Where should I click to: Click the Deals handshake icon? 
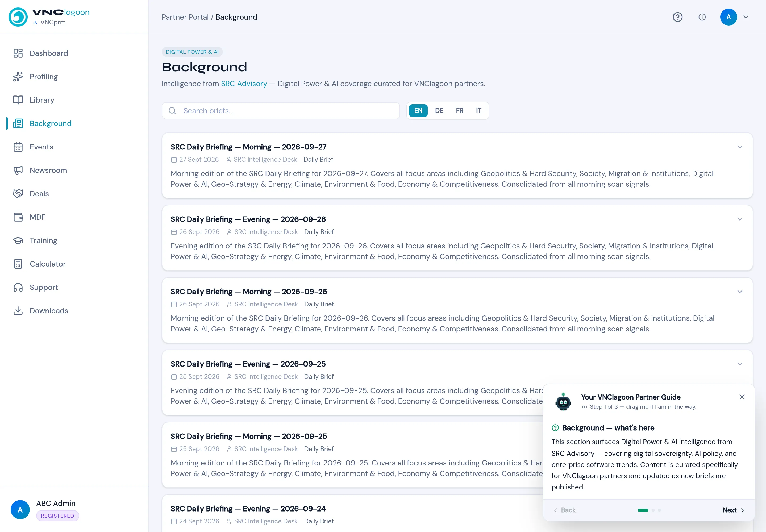(x=18, y=194)
